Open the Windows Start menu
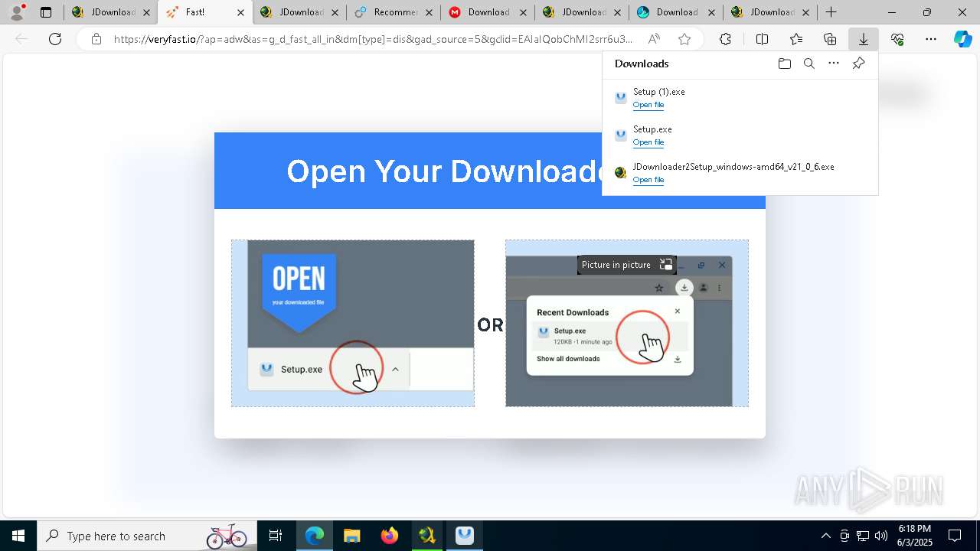 tap(18, 536)
